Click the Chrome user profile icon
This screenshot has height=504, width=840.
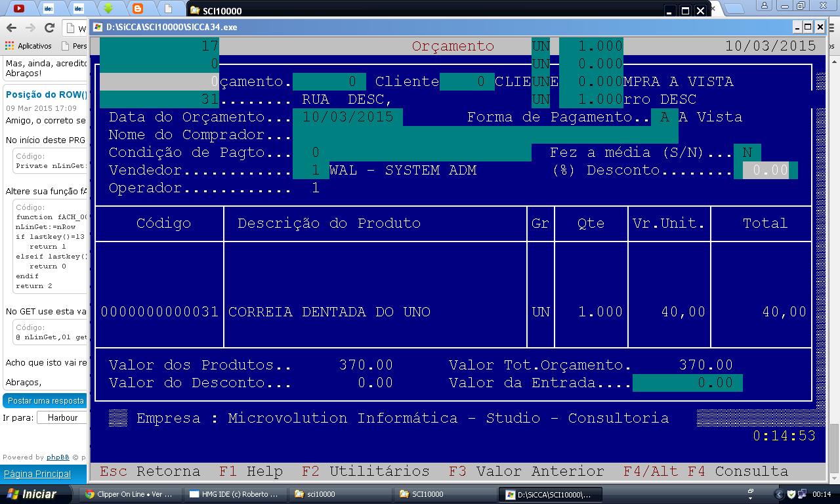(x=765, y=6)
